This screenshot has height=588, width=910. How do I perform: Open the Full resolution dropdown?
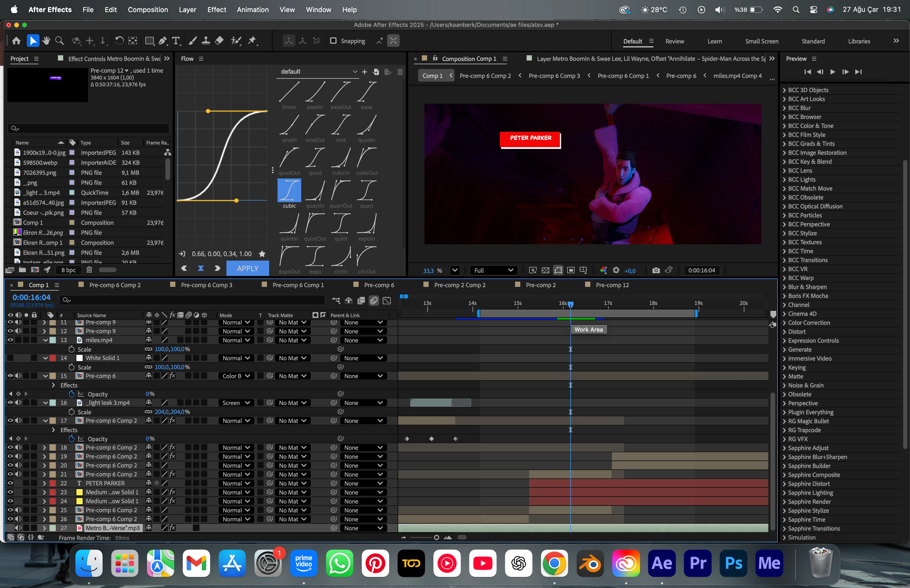[493, 270]
